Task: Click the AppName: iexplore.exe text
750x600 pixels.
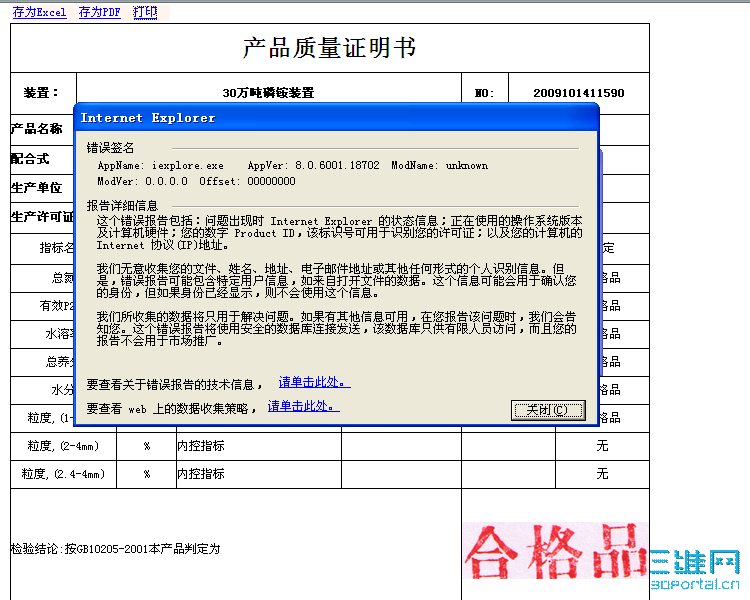Action: (x=161, y=166)
